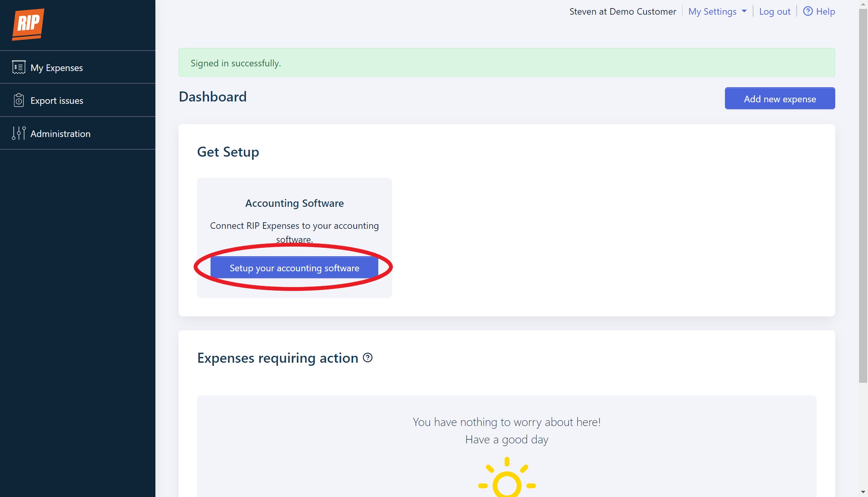This screenshot has width=868, height=497.
Task: Open the My Settings menu
Action: point(712,12)
